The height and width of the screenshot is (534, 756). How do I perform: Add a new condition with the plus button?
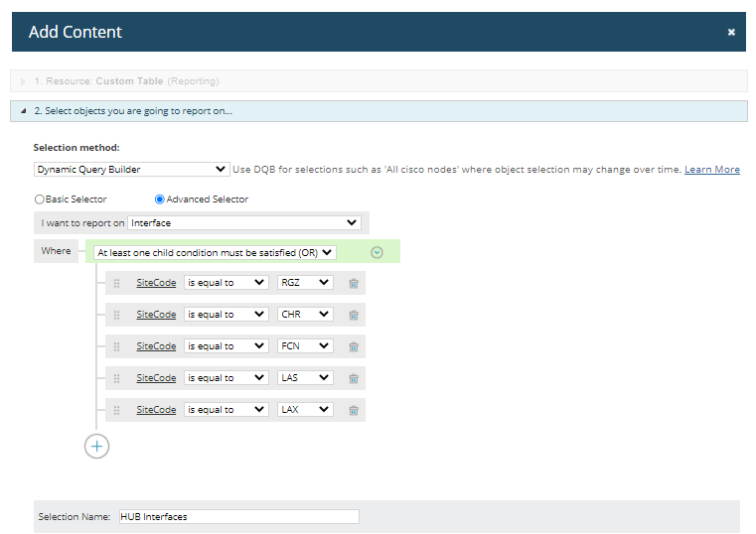[x=97, y=447]
